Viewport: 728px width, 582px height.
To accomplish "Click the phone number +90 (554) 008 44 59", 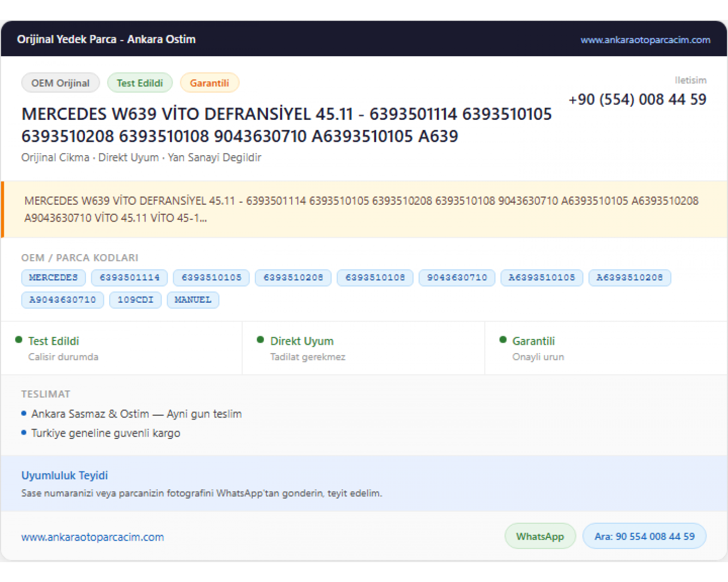I will coord(637,99).
